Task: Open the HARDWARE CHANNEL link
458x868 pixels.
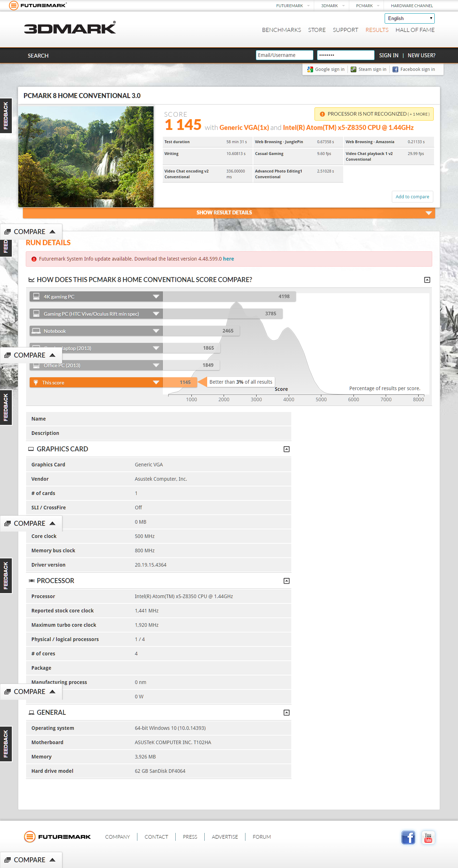Action: [412, 6]
